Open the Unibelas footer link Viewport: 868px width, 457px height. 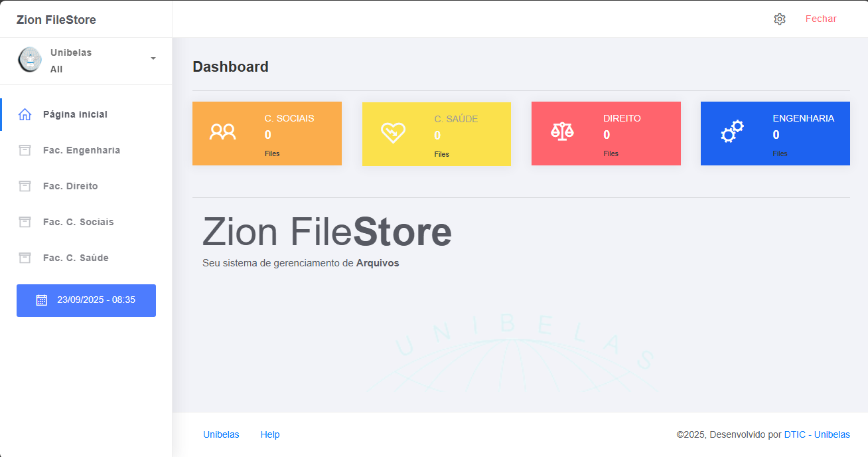(221, 434)
